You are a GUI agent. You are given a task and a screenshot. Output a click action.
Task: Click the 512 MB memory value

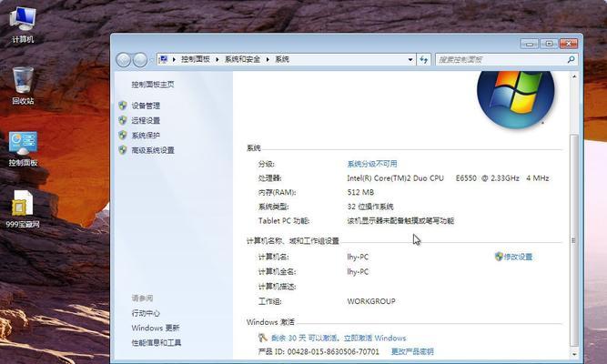click(360, 192)
